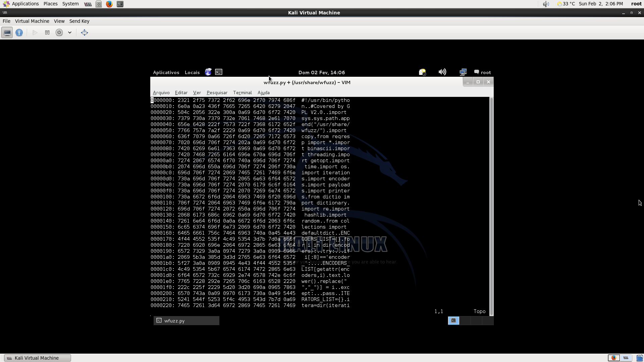Switch to the host second workspace thumbnail
This screenshot has width=644, height=362.
point(626,358)
